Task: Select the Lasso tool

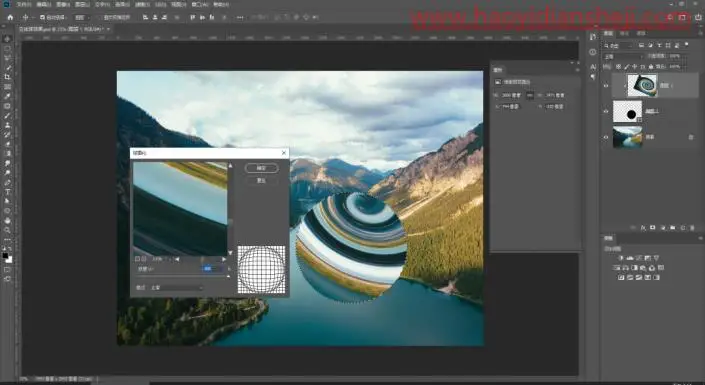Action: point(7,58)
